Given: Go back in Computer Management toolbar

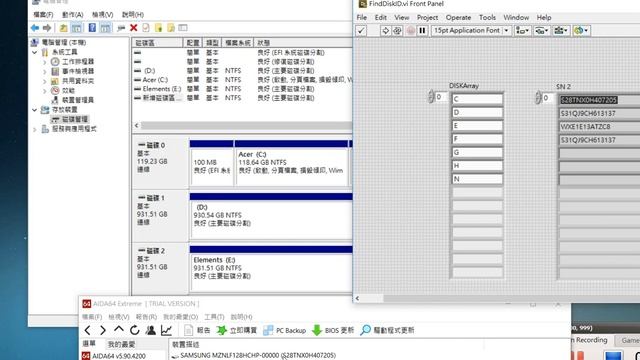Looking at the screenshot, I should point(35,28).
